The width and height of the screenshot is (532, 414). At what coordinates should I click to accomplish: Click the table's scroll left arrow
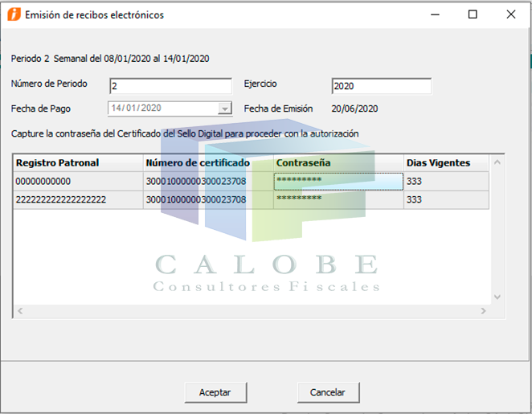[20, 311]
